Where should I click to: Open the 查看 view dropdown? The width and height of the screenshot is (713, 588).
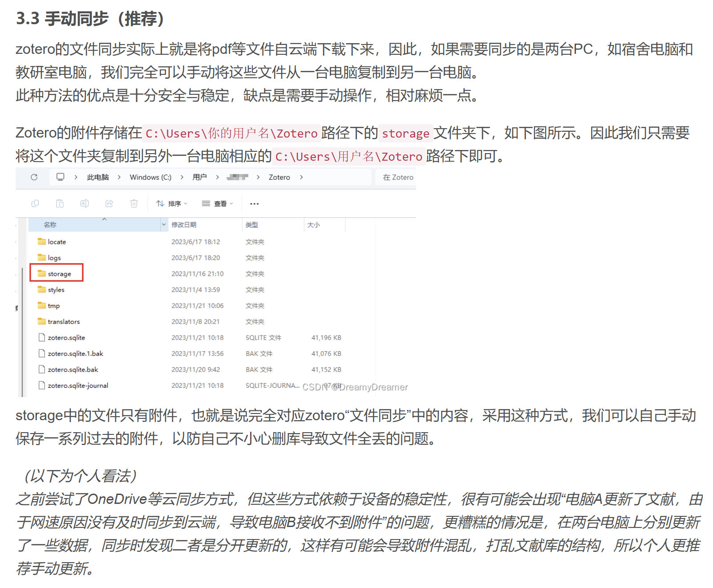tap(218, 204)
